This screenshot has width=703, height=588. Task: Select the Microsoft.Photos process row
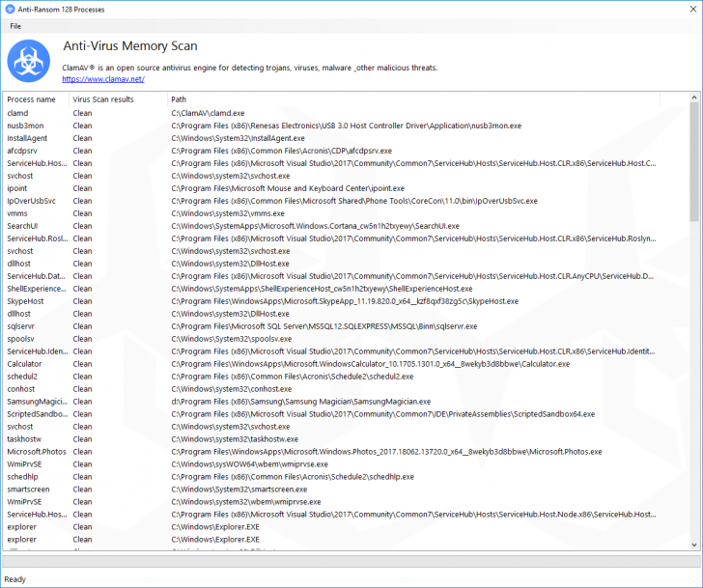coord(332,452)
